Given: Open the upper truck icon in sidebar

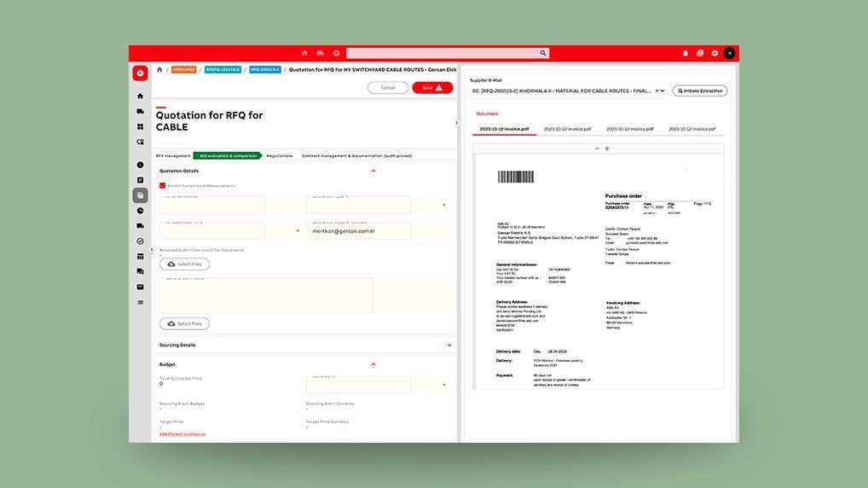Looking at the screenshot, I should (140, 112).
